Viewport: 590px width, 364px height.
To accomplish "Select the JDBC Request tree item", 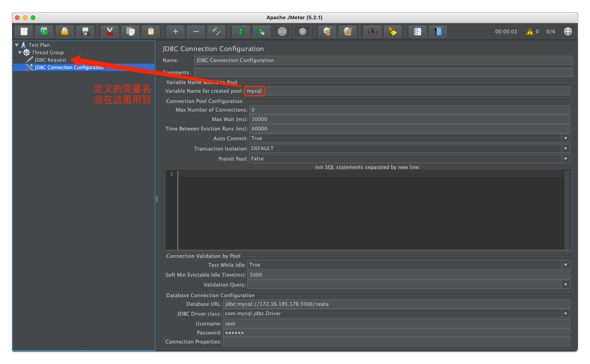I will click(50, 60).
